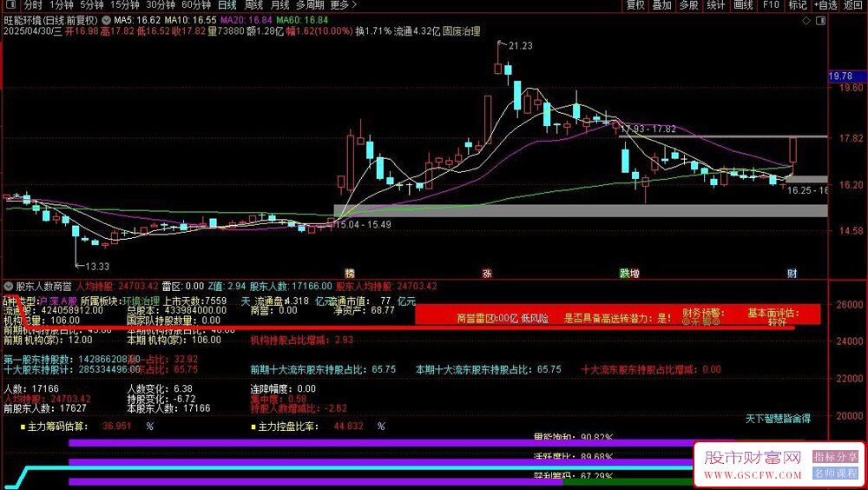Viewport: 868px width, 490px height.
Task: Click the MA60: 16.84 indicator value
Action: (x=302, y=20)
